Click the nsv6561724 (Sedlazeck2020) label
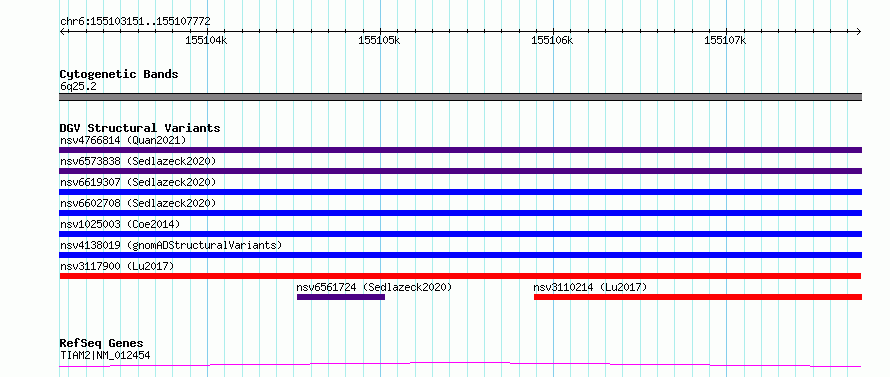 (x=375, y=287)
